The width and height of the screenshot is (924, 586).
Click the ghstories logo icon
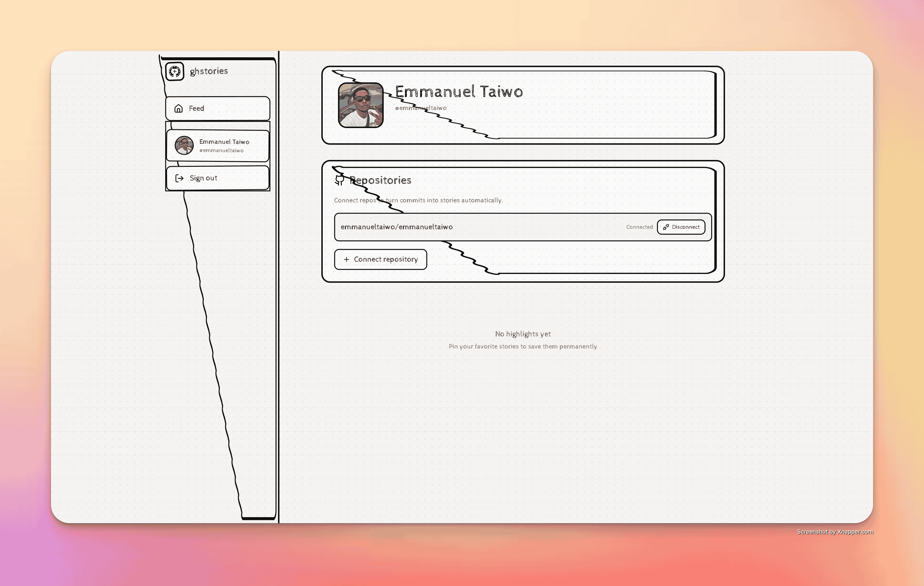[x=175, y=71]
